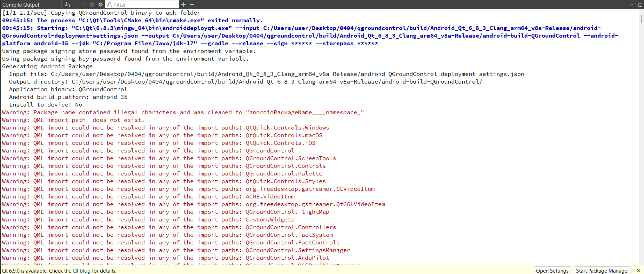644x274 pixels.
Task: Go to previous item using up arrow
Action: 76,5
